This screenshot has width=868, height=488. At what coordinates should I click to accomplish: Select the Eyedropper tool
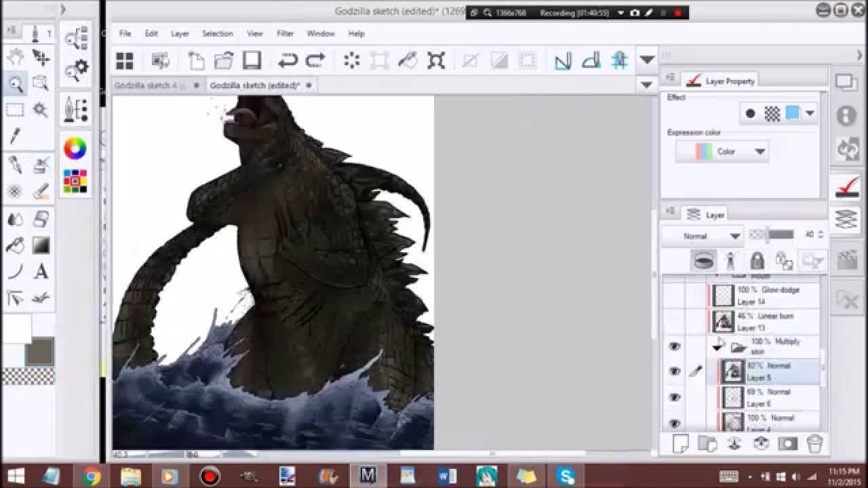15,136
